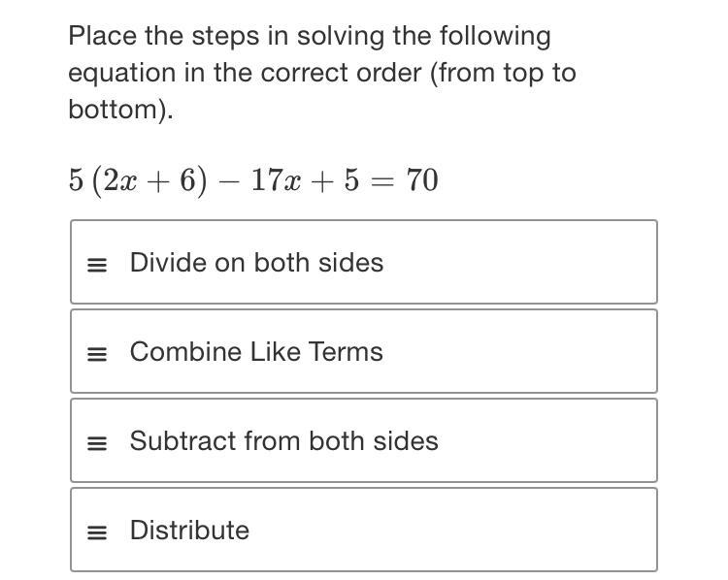Click the drag handle beside Divide on both sides

(96, 265)
